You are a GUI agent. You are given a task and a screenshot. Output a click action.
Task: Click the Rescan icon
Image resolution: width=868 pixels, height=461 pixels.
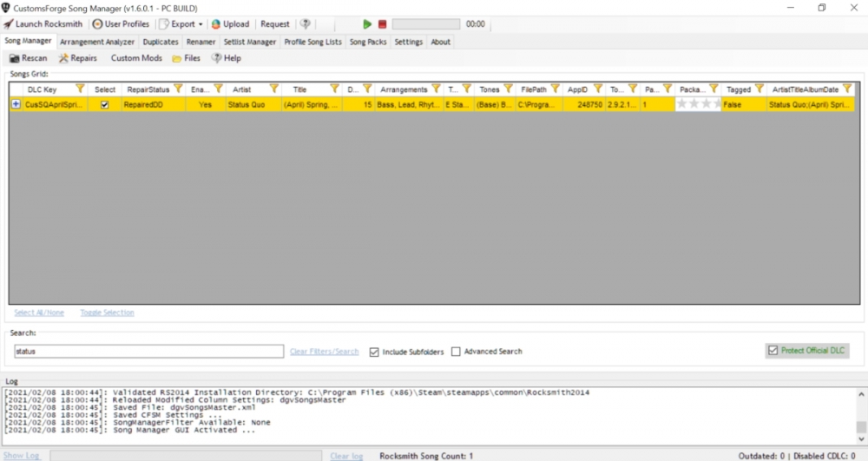[x=14, y=58]
